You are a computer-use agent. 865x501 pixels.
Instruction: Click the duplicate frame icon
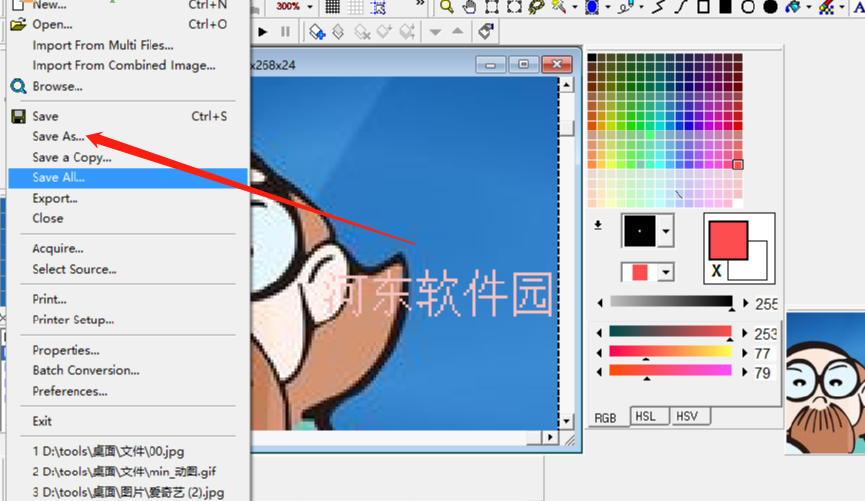[339, 32]
